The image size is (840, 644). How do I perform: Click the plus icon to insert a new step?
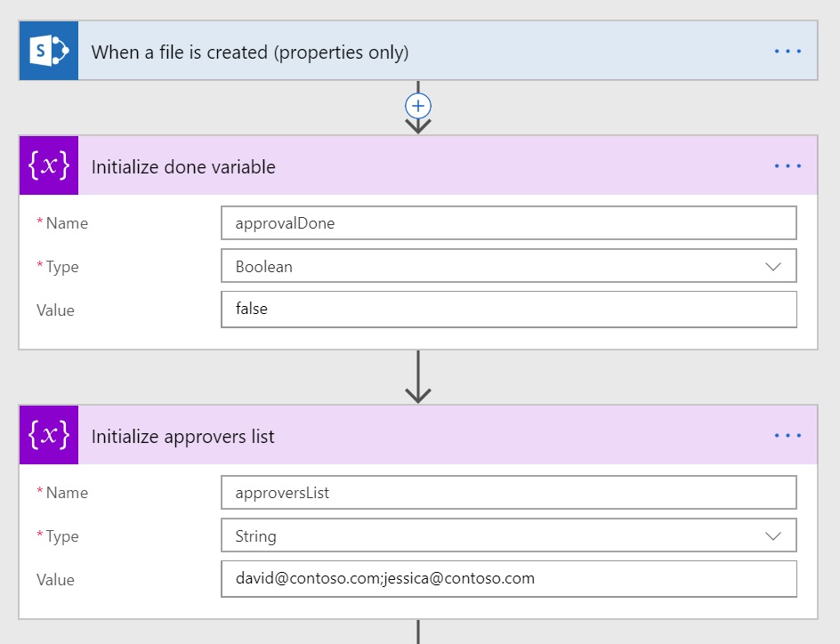coord(417,105)
